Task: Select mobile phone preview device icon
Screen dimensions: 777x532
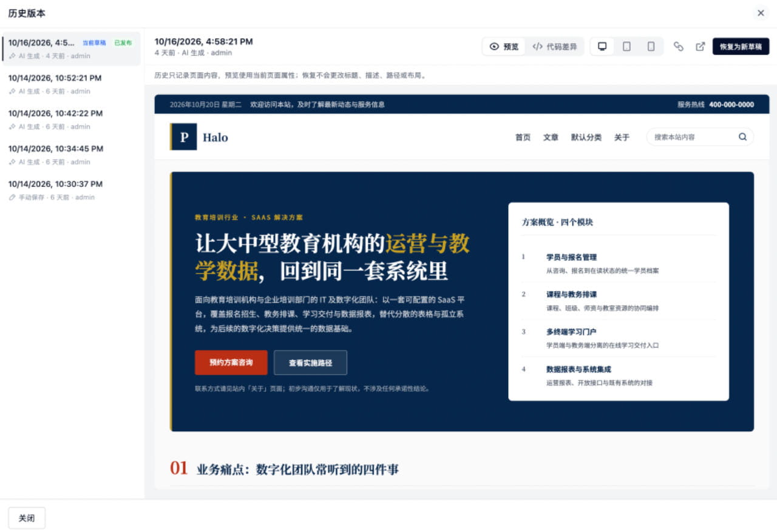Action: point(651,47)
